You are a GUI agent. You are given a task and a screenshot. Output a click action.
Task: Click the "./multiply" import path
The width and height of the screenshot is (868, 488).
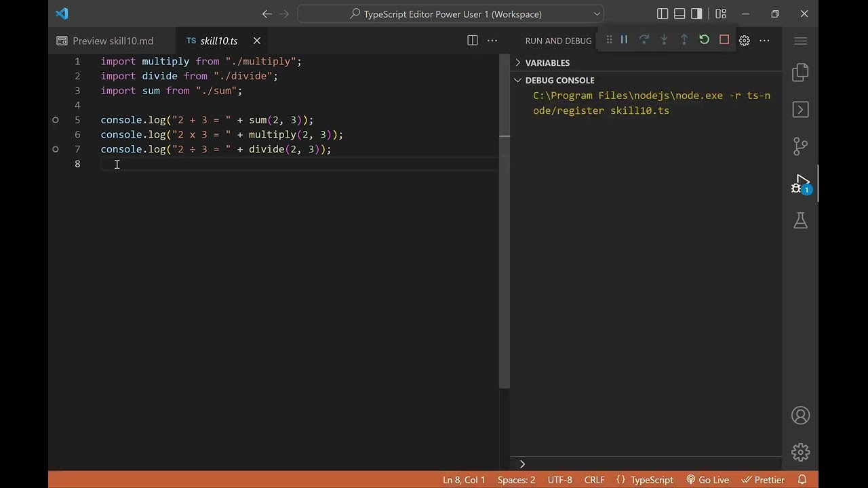coord(260,61)
